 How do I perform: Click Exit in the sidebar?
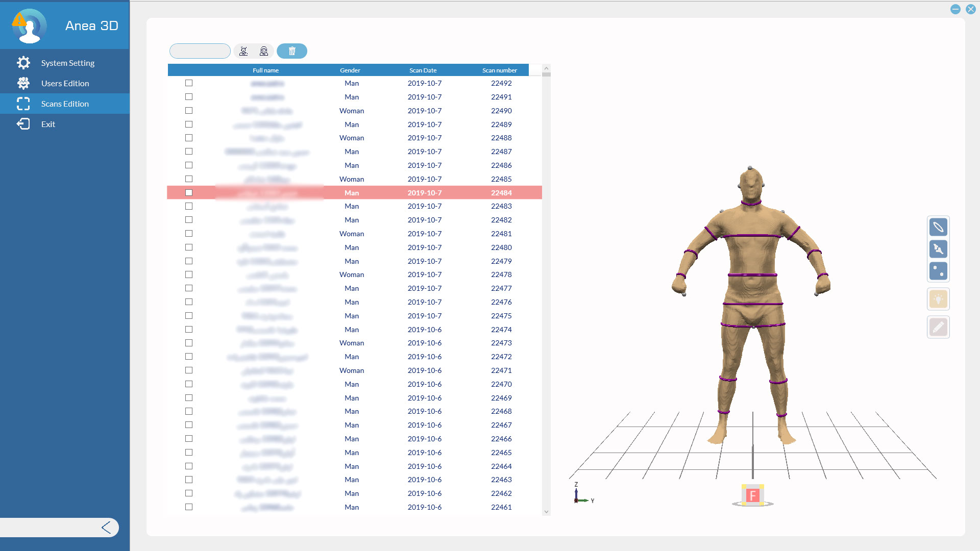[x=48, y=124]
